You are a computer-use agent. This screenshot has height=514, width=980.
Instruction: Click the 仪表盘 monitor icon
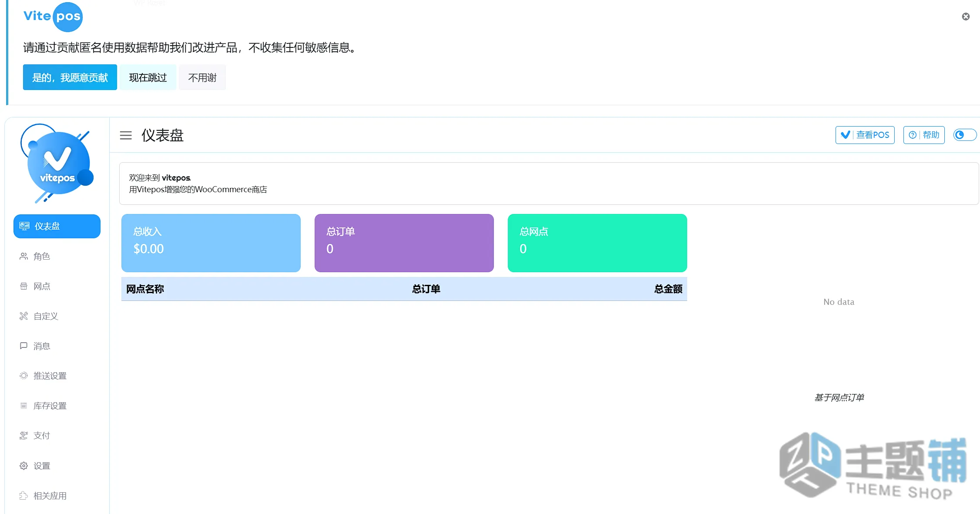click(x=24, y=226)
